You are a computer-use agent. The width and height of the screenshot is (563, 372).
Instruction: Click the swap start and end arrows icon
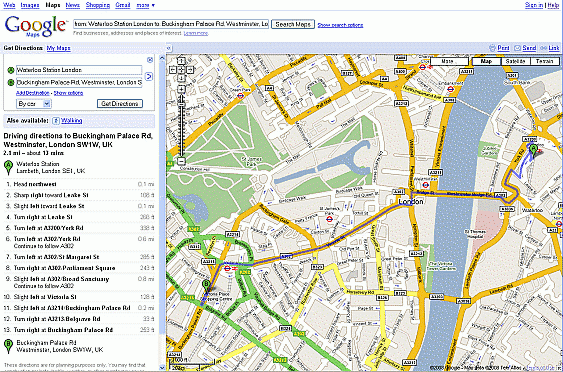coord(149,76)
